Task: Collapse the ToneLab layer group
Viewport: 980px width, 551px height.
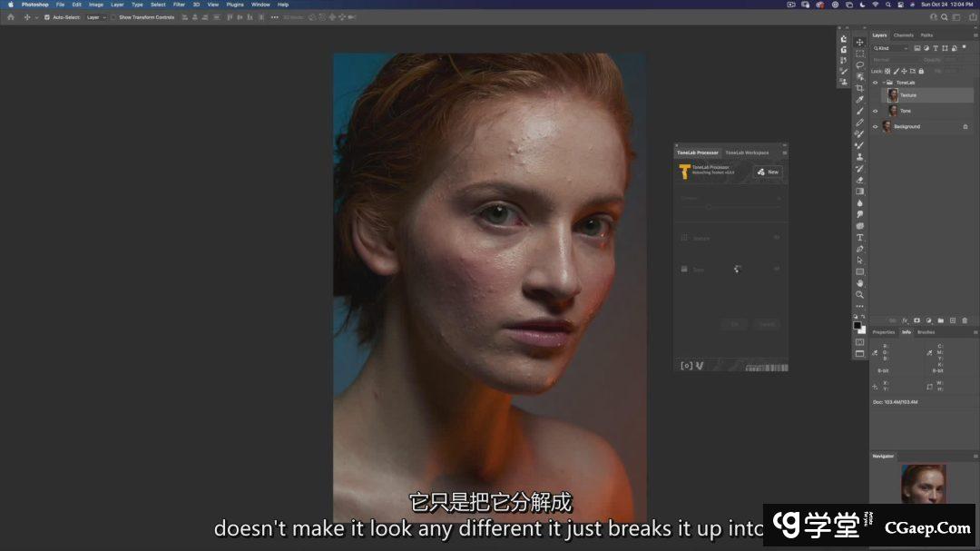Action: pyautogui.click(x=883, y=83)
